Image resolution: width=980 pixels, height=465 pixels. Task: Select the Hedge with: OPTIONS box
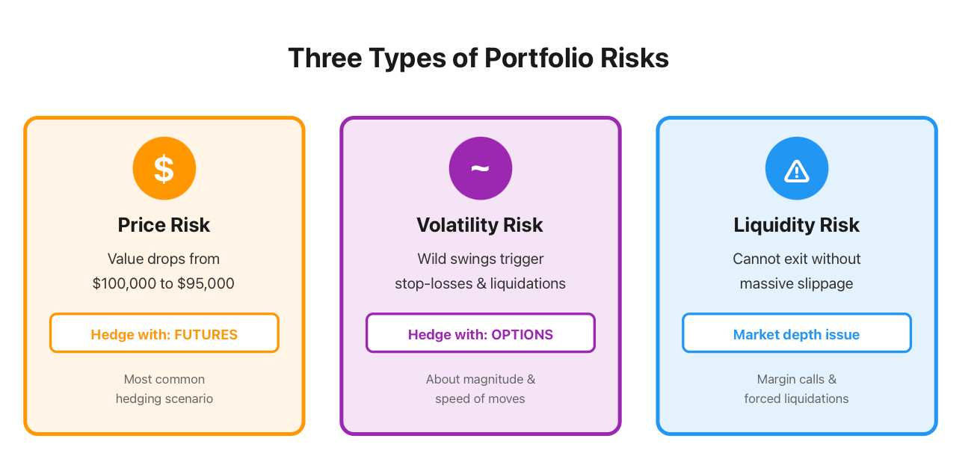pos(481,333)
